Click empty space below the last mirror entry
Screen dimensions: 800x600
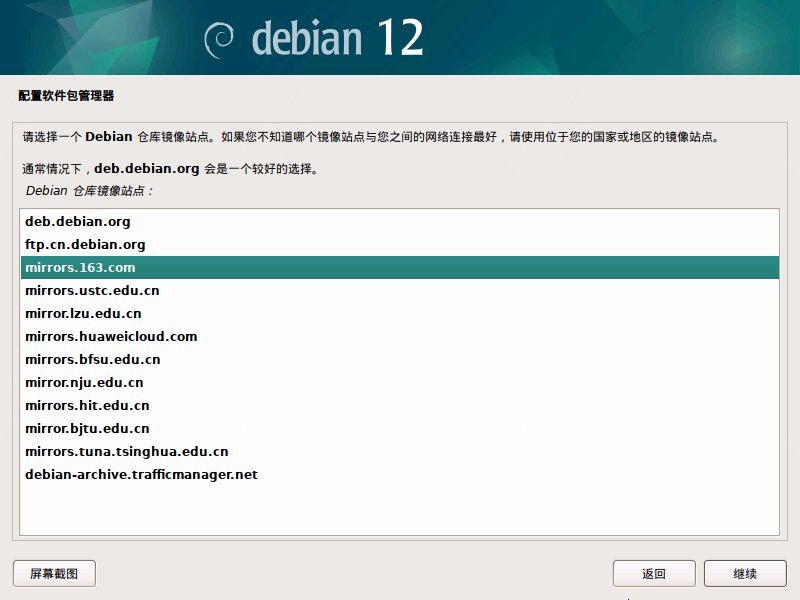click(x=400, y=510)
